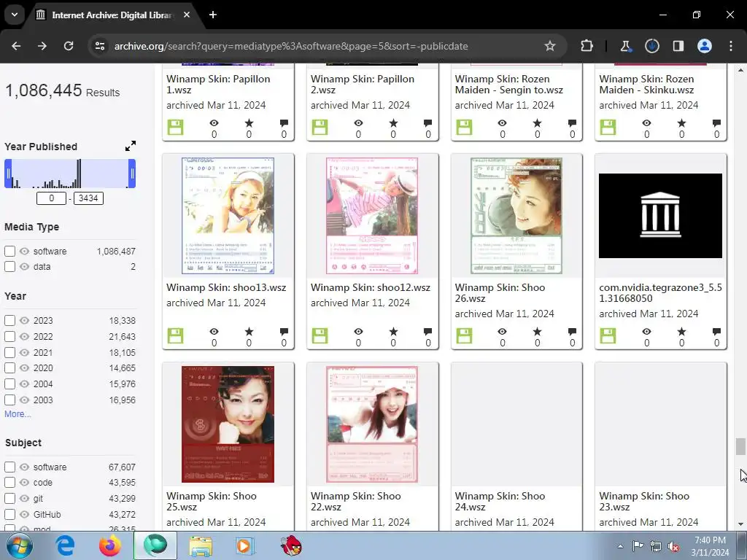Image resolution: width=747 pixels, height=560 pixels.
Task: Bookmark this page with the star
Action: (550, 46)
